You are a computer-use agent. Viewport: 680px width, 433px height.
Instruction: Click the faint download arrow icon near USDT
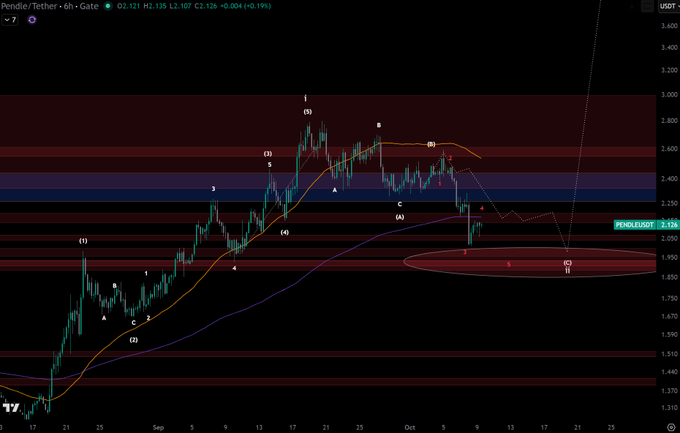[632, 6]
